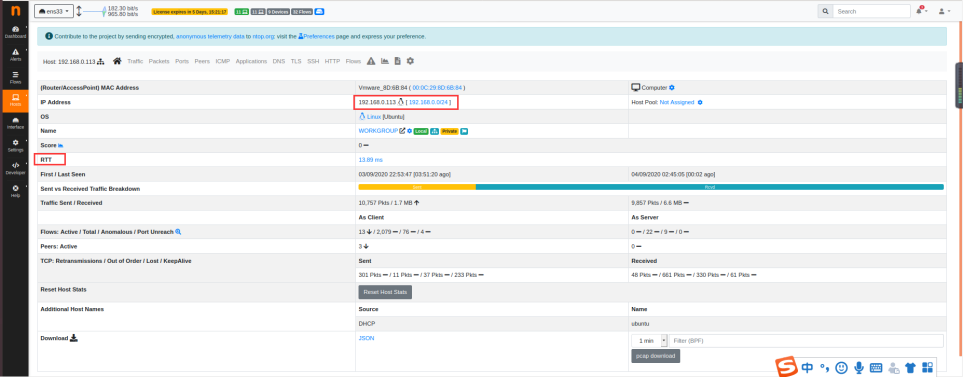Click pcap download button
The width and height of the screenshot is (964, 378).
point(655,356)
